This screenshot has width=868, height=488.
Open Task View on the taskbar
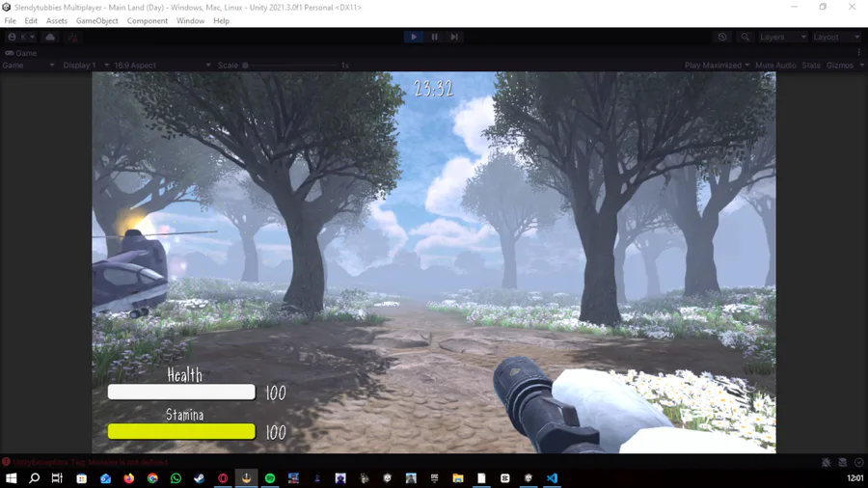(x=57, y=478)
